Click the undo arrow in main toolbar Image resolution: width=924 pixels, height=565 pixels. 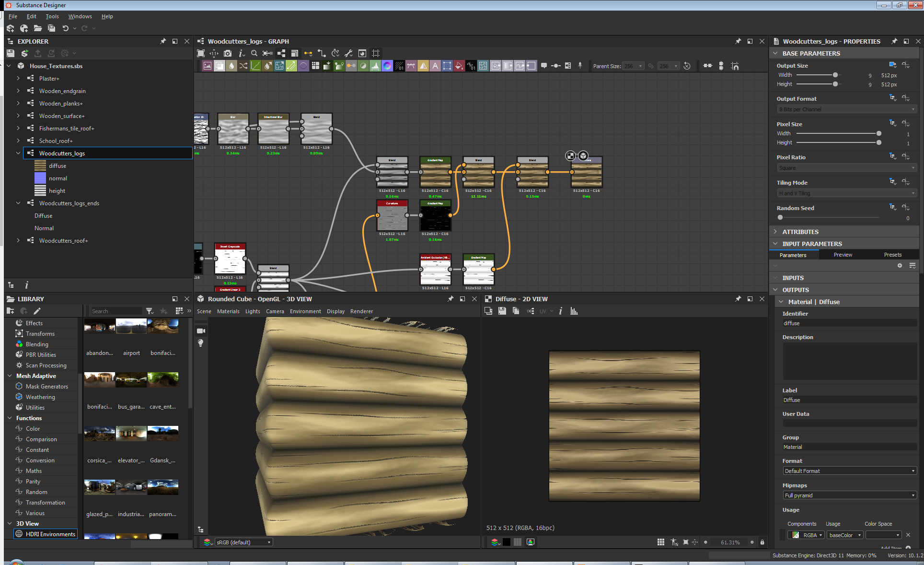pos(66,28)
